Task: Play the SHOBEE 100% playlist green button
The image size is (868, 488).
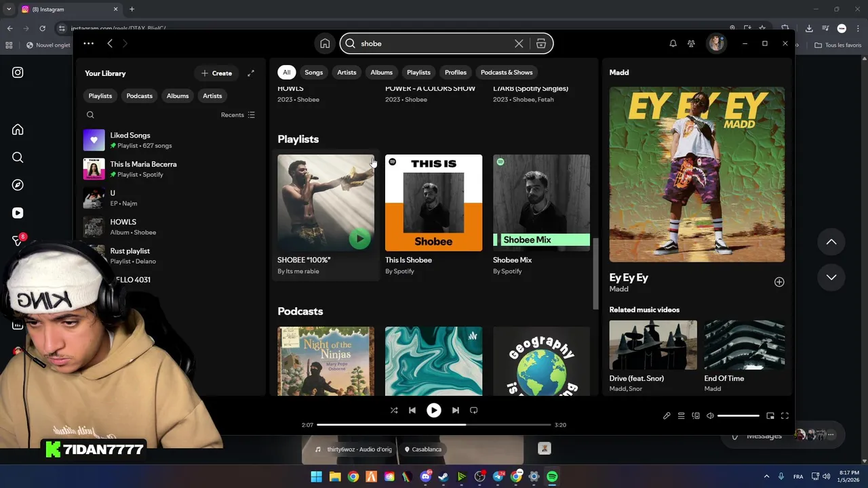Action: click(x=360, y=238)
